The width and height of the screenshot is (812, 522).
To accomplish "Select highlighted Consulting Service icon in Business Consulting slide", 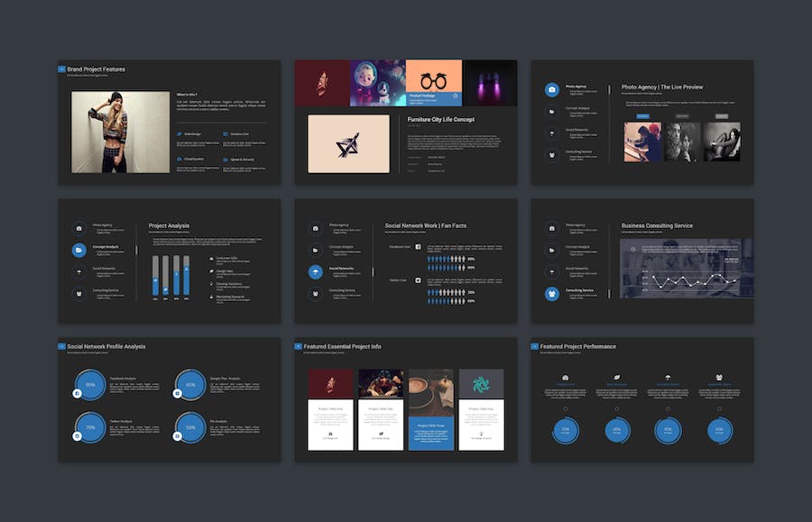I will (551, 293).
